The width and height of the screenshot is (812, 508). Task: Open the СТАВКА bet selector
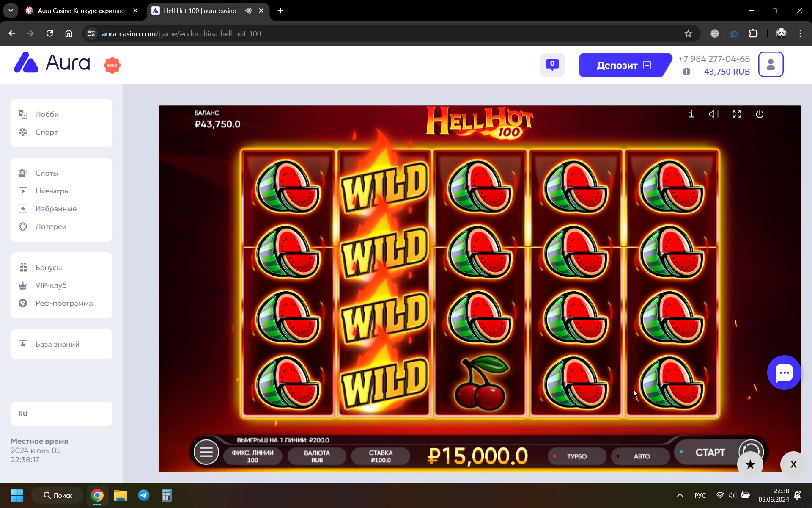pyautogui.click(x=381, y=456)
